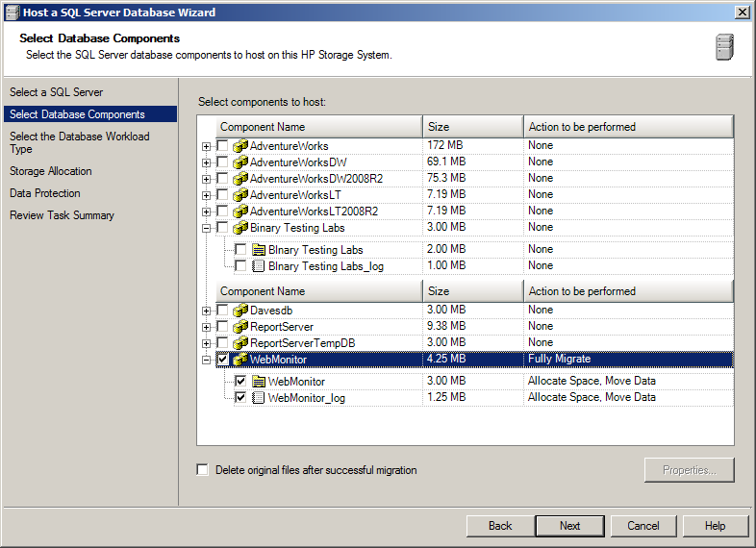This screenshot has height=548, width=756.
Task: Click the AdventureWorks database icon
Action: (x=240, y=145)
